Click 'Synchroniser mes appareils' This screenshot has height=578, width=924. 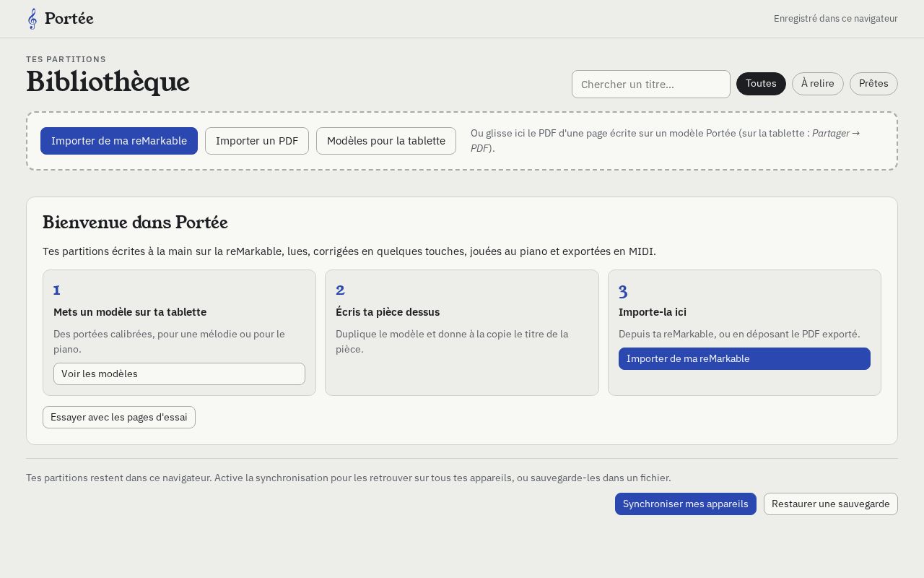click(x=686, y=504)
